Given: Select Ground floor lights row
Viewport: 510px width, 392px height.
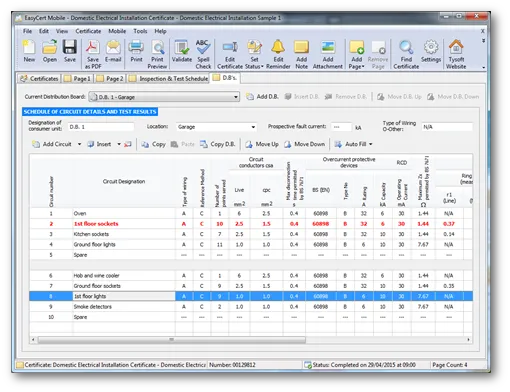Looking at the screenshot, I should [251, 244].
